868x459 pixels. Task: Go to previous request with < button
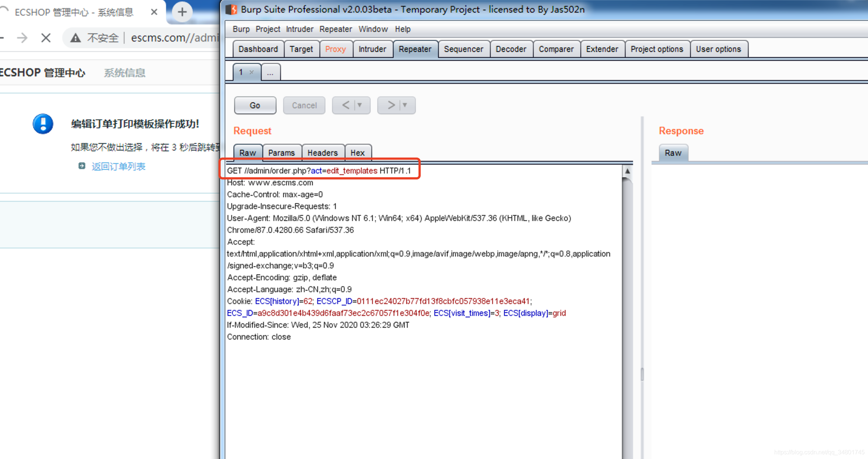[x=345, y=105]
